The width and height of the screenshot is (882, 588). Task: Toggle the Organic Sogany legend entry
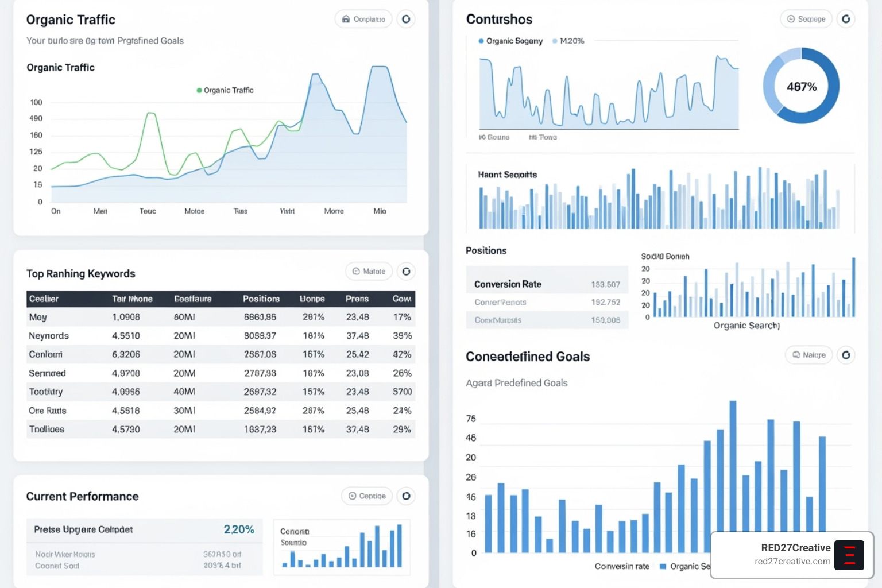click(510, 41)
